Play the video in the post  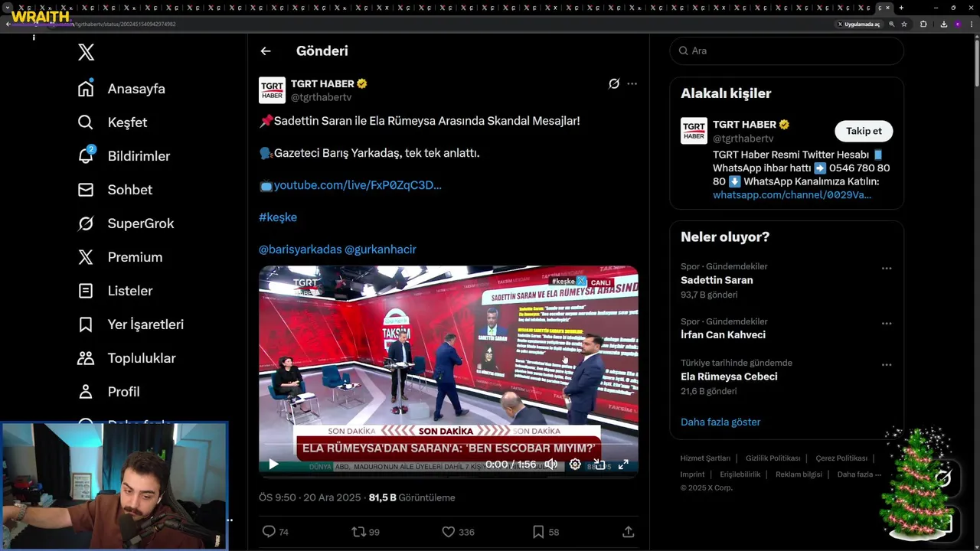pos(273,465)
